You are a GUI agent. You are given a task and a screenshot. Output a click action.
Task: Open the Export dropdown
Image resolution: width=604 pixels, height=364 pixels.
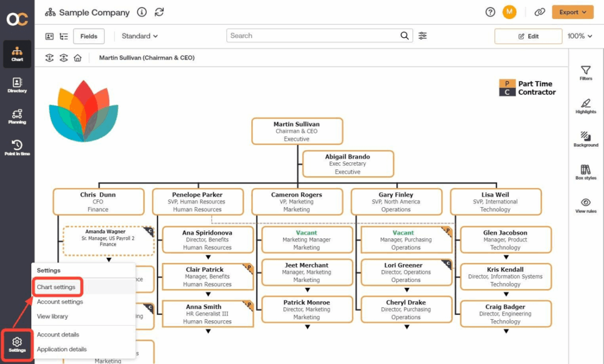point(572,12)
